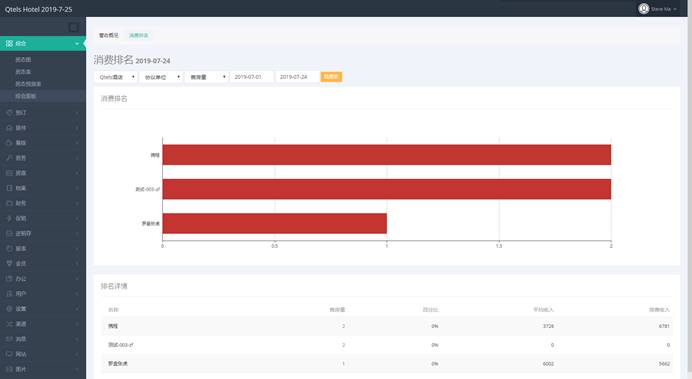Screen dimensions: 692x379
Task: Open 综合面板 submenu item
Action: click(x=26, y=96)
